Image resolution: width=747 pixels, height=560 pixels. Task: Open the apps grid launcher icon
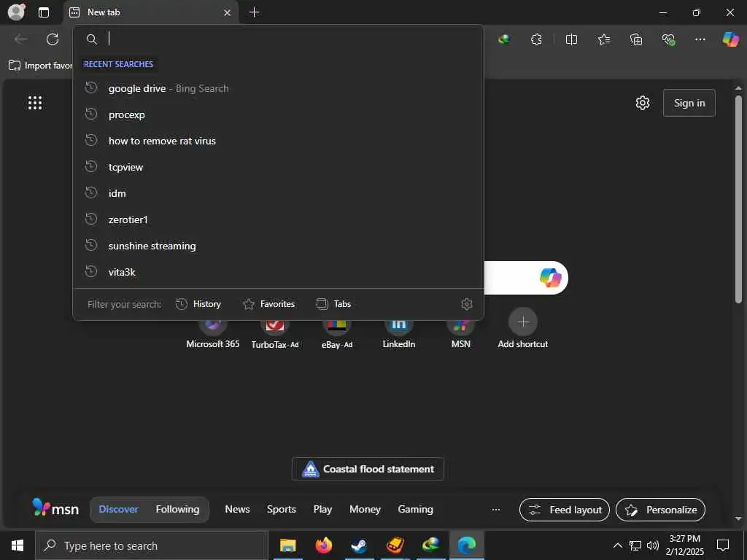[x=35, y=103]
